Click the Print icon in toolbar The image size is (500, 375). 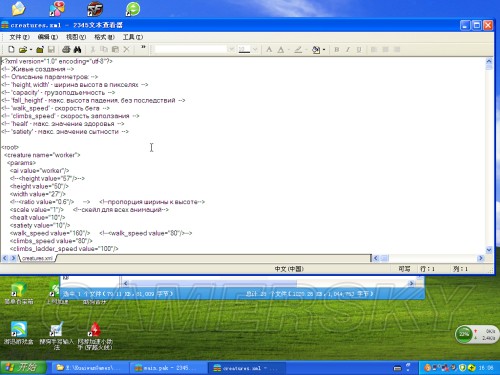(66, 50)
